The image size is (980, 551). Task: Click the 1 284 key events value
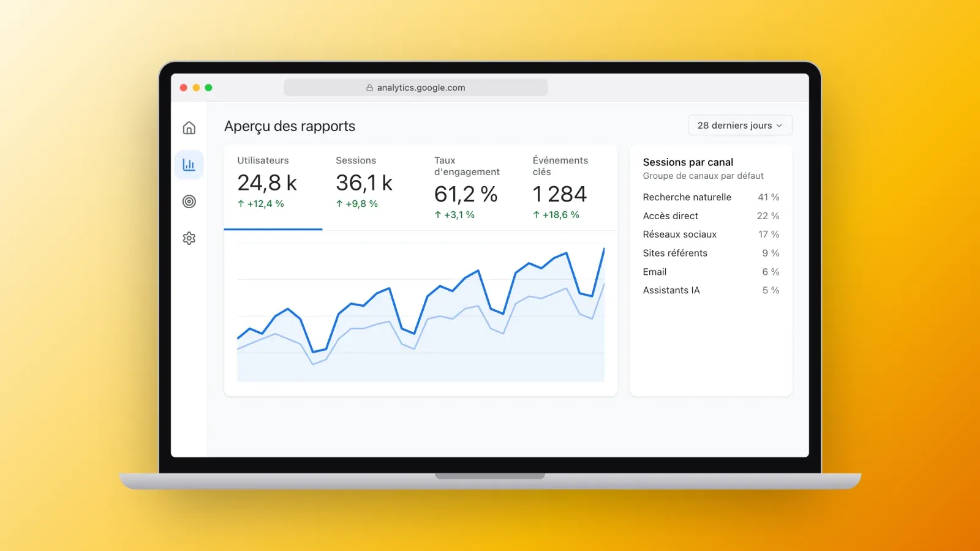point(560,195)
